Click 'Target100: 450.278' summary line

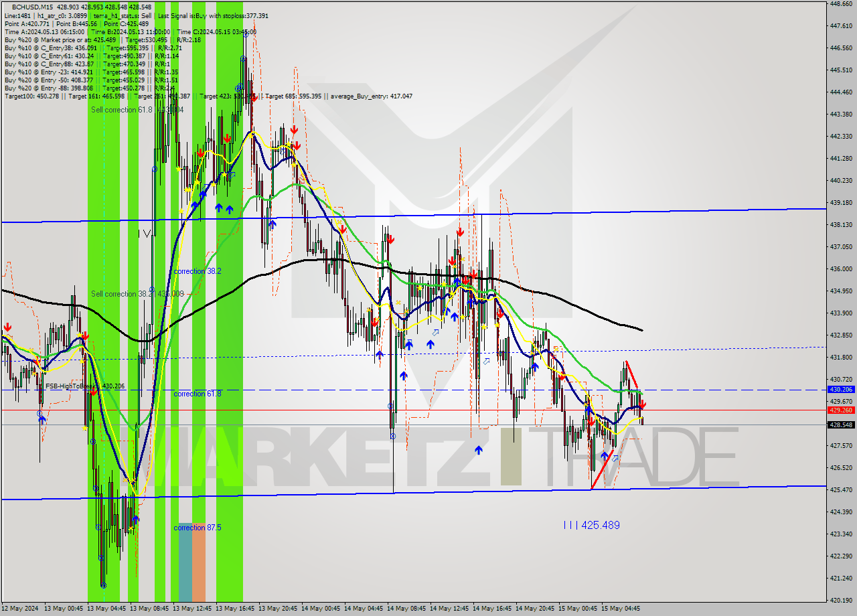point(208,96)
